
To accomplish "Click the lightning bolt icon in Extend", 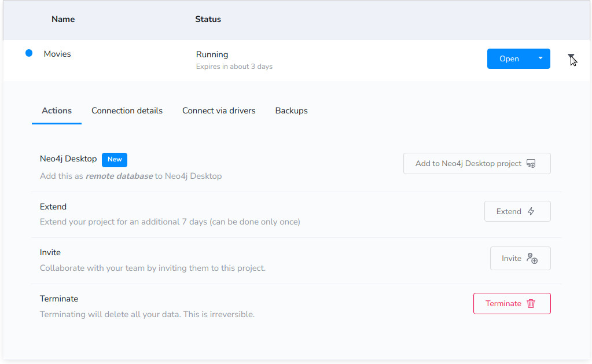I will coord(531,211).
